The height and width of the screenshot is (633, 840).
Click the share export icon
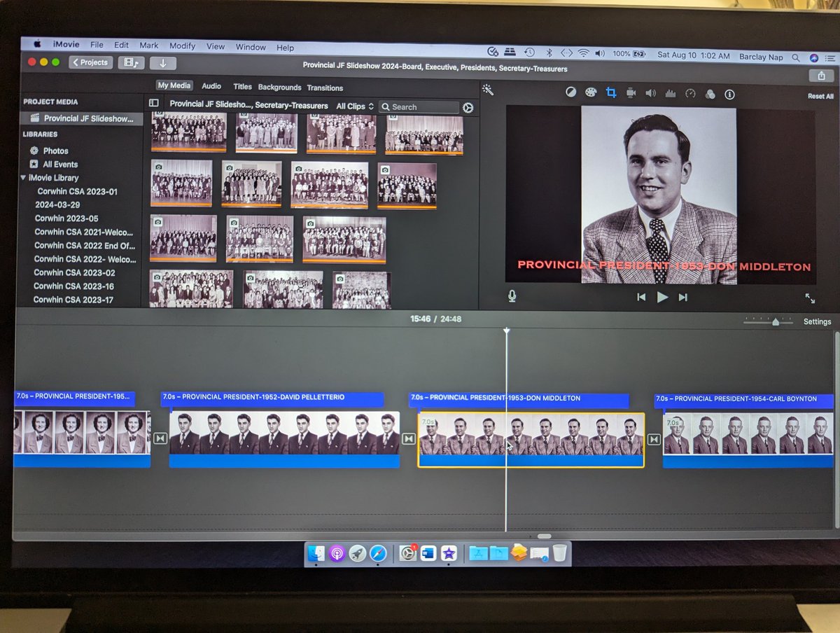[x=821, y=76]
